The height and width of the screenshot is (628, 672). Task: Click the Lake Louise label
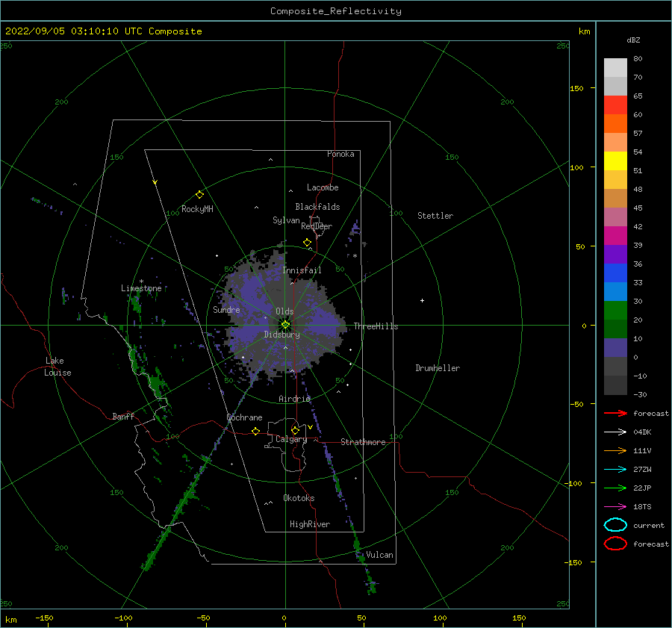coord(57,367)
